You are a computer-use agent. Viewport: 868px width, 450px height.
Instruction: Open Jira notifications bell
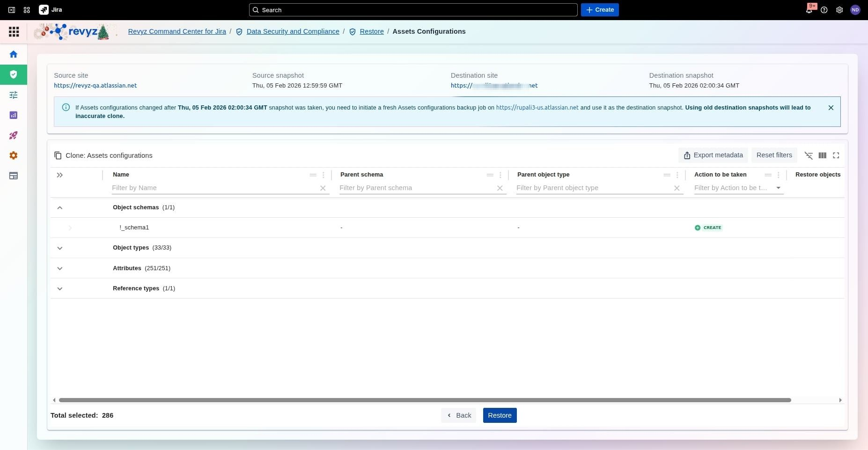click(809, 10)
